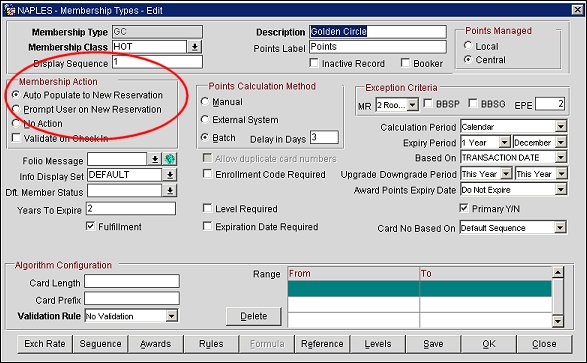This screenshot has height=363, width=587.
Task: Toggle the Validate on Check In checkbox
Action: click(x=16, y=138)
